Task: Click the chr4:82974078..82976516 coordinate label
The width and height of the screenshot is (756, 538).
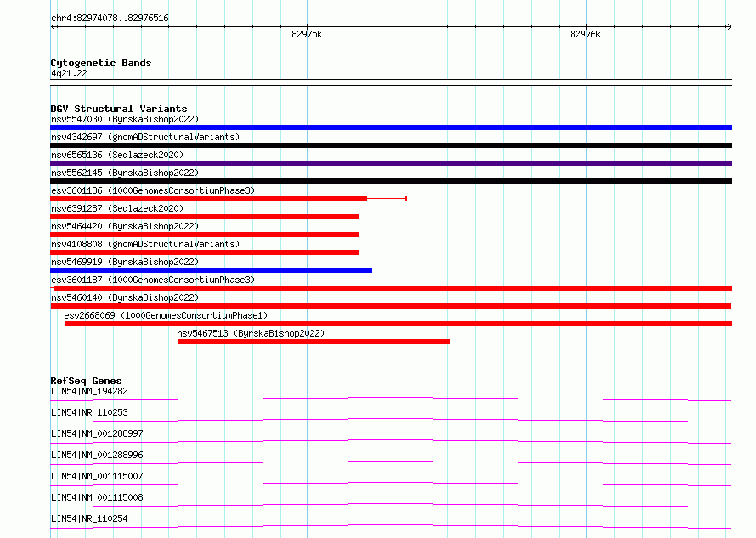Action: [110, 19]
